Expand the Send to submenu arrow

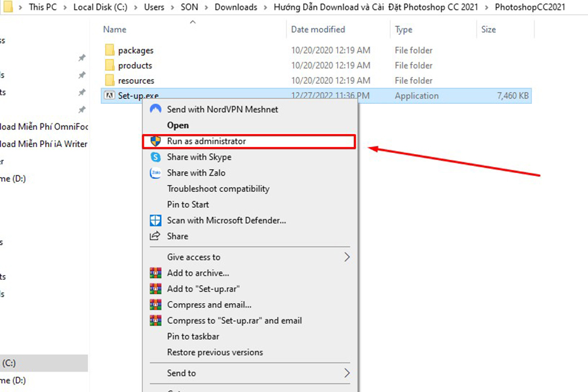[x=347, y=374]
